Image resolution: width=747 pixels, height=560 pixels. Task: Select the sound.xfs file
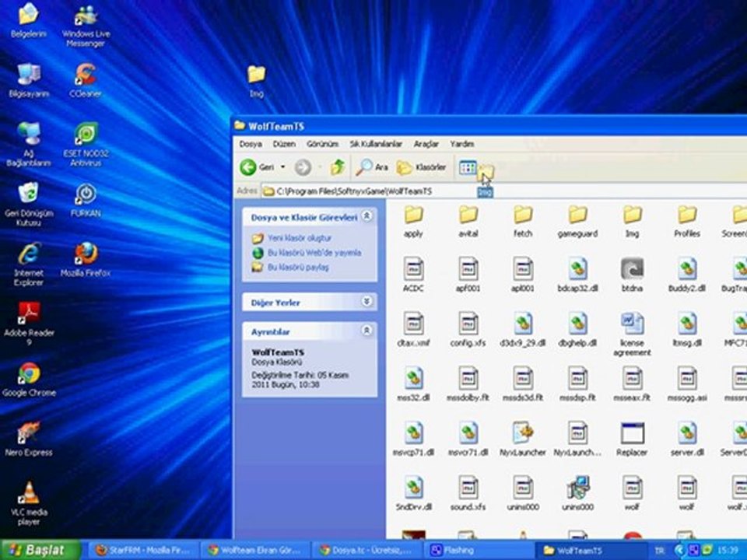coord(468,494)
